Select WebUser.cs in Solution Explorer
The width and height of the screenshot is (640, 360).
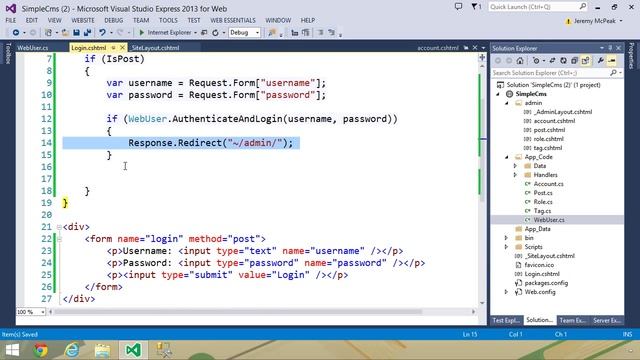point(549,220)
